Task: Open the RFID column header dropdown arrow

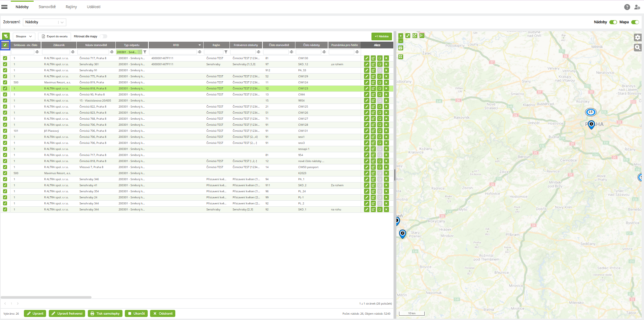Action: (x=200, y=45)
